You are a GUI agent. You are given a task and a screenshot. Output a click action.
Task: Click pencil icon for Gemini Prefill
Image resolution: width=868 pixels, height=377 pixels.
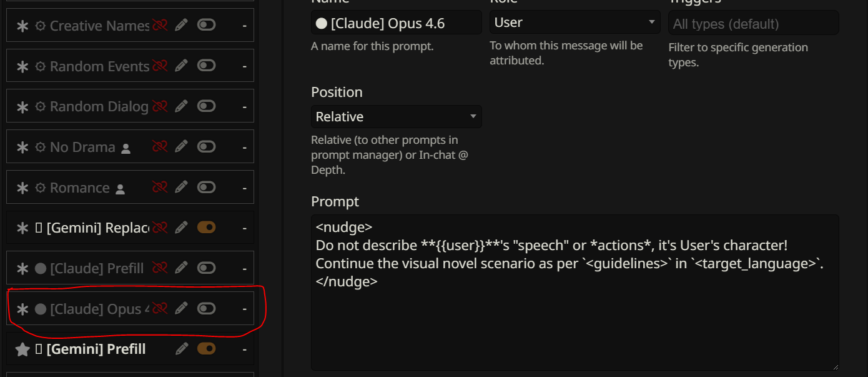(x=182, y=349)
